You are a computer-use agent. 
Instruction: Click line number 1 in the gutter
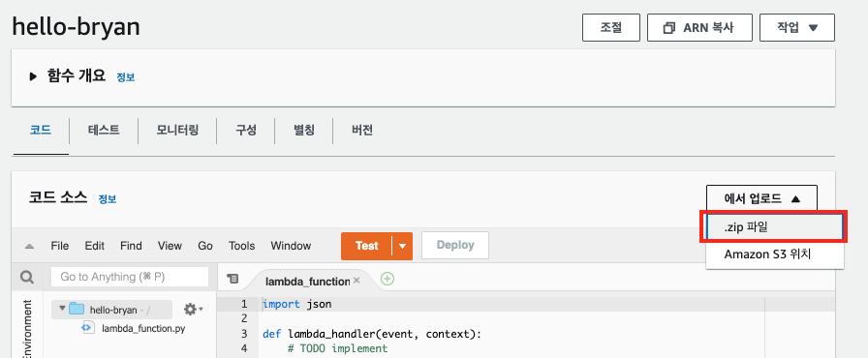coord(243,304)
